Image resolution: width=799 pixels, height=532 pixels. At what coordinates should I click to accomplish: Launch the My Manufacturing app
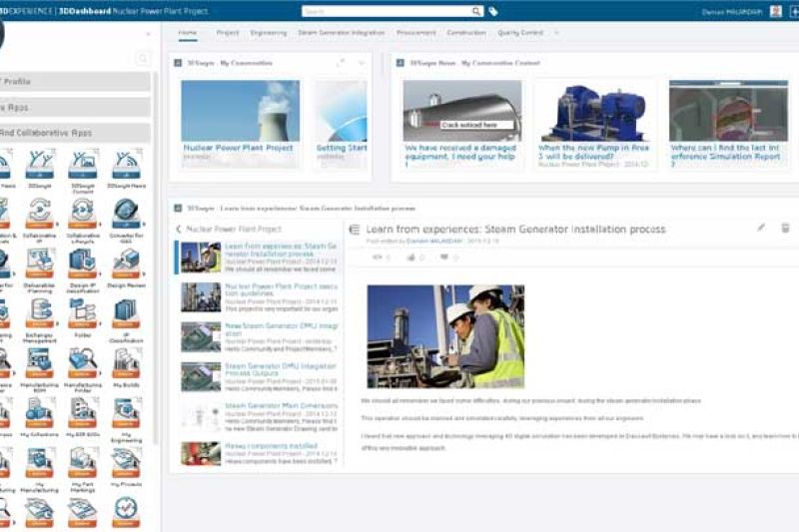click(39, 462)
